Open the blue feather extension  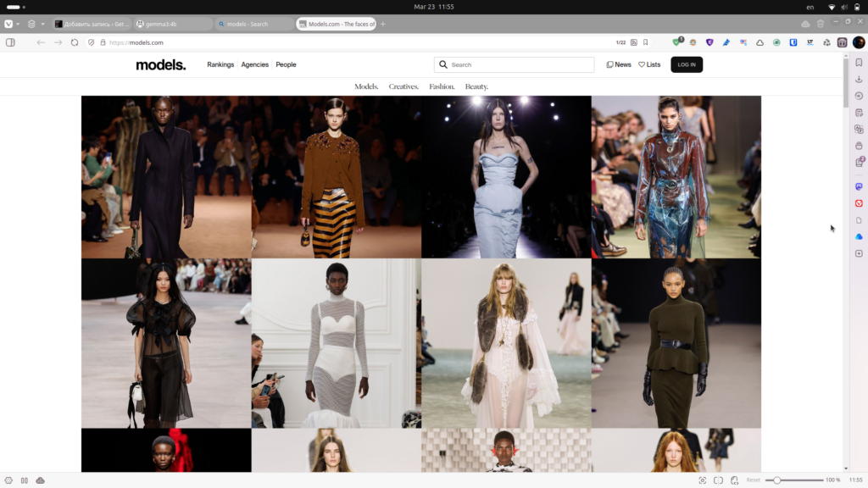pyautogui.click(x=726, y=42)
